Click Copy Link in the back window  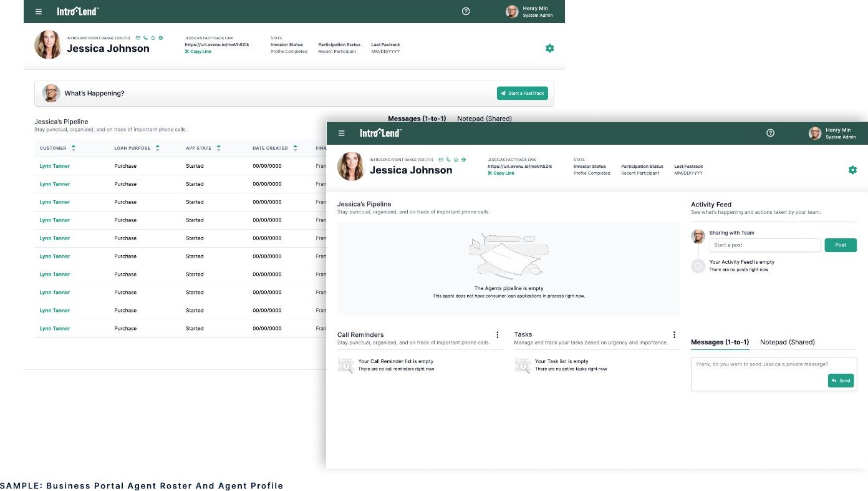(198, 52)
